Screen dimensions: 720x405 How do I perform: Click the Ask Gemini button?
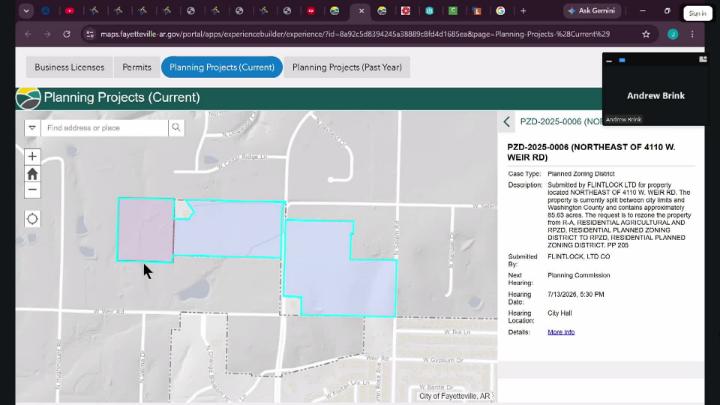point(592,11)
